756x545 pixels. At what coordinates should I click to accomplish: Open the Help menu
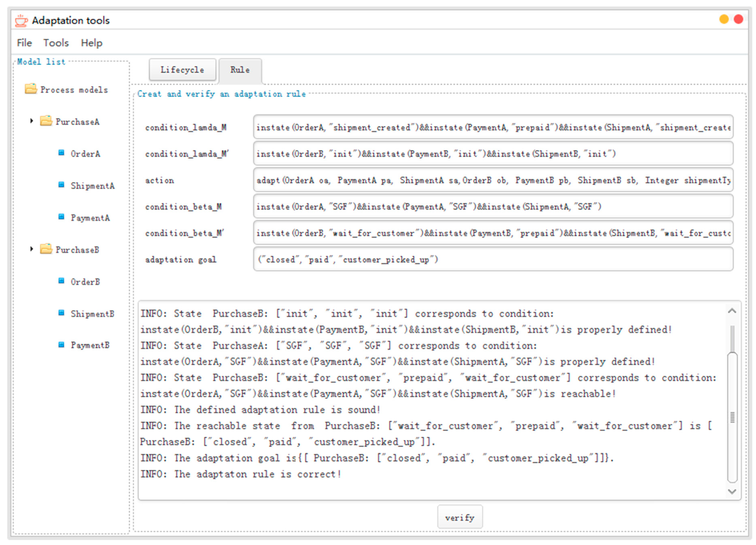coord(91,43)
